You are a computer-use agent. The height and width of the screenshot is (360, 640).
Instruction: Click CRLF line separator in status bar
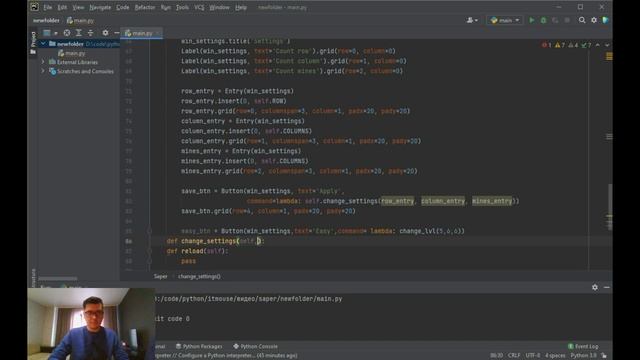pyautogui.click(x=514, y=356)
